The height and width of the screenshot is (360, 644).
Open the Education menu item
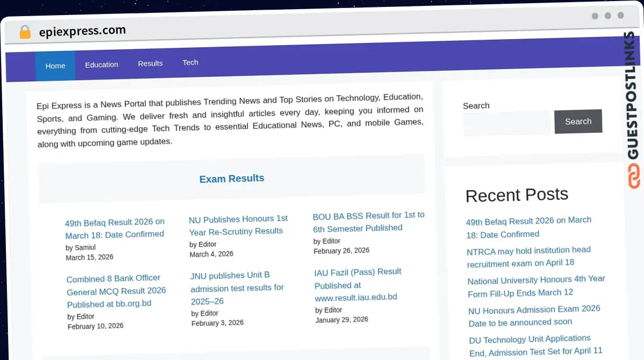point(101,64)
